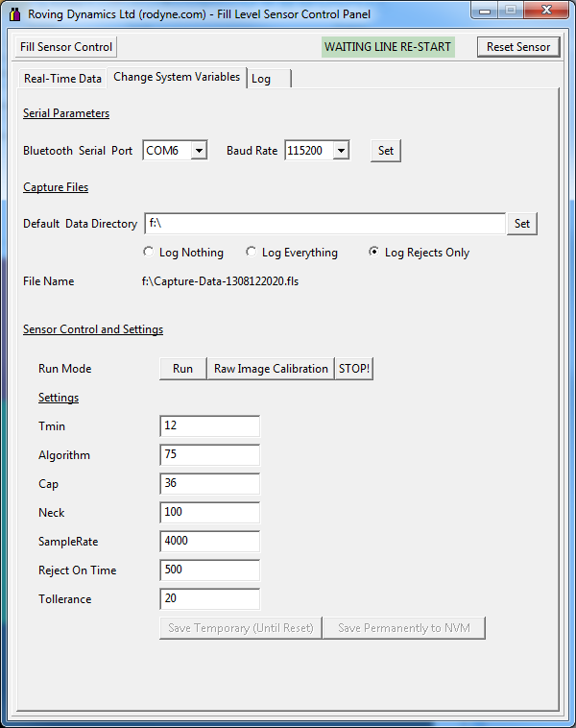This screenshot has height=728, width=576.
Task: Open the Bluetooth Serial Port COM6 dropdown
Action: tap(199, 151)
